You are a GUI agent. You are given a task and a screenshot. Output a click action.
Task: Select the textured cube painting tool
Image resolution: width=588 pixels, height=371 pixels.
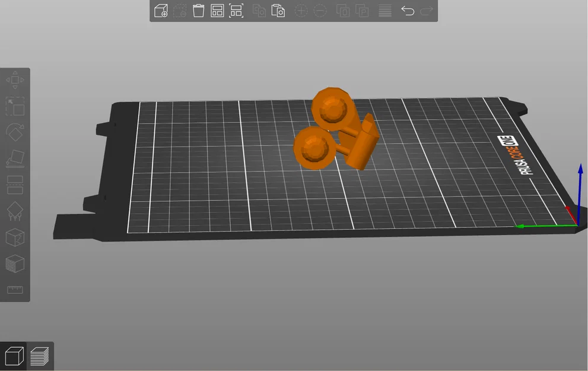pos(15,264)
